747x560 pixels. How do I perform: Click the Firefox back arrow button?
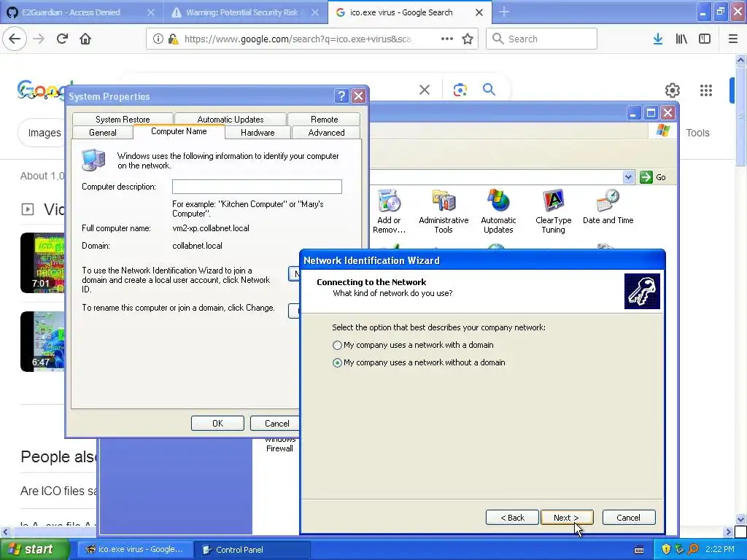[15, 39]
